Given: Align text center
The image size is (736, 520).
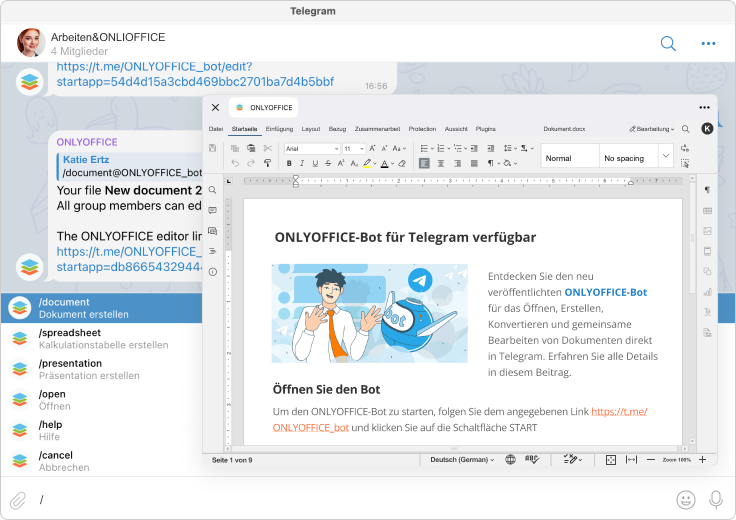Looking at the screenshot, I should [x=441, y=163].
